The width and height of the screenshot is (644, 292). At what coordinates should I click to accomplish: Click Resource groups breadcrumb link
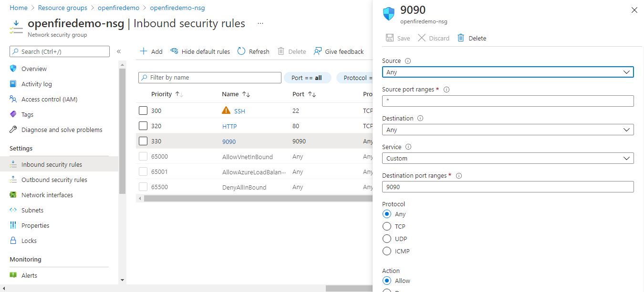pyautogui.click(x=62, y=8)
